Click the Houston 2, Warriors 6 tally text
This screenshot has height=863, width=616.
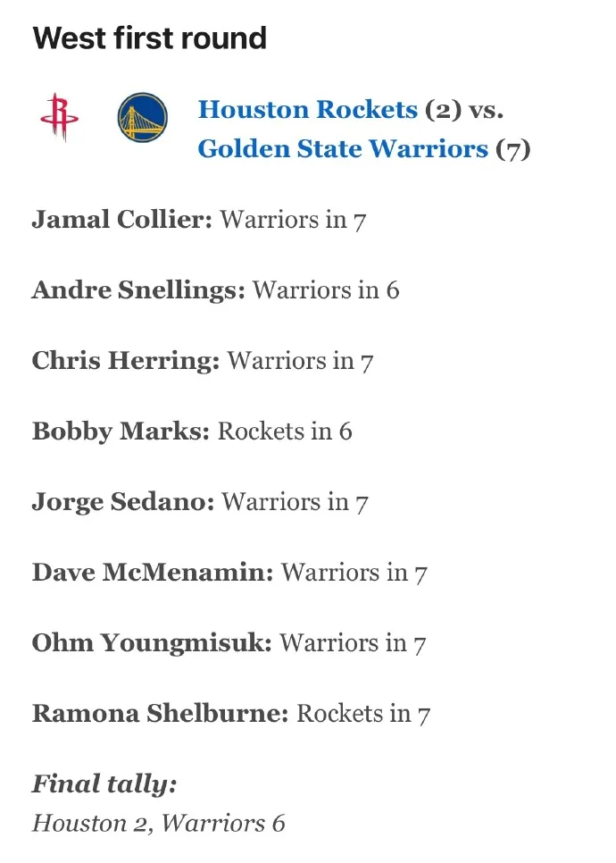pos(159,824)
